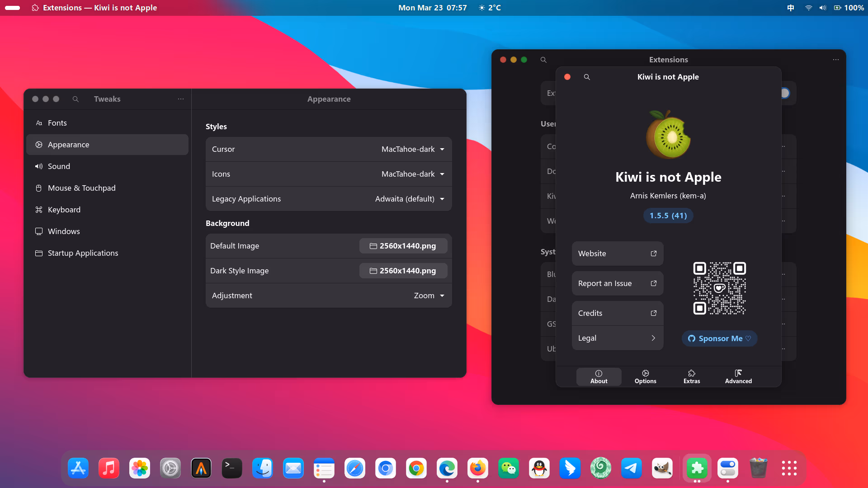Open WeChat from the dock
Image resolution: width=868 pixels, height=488 pixels.
(509, 468)
